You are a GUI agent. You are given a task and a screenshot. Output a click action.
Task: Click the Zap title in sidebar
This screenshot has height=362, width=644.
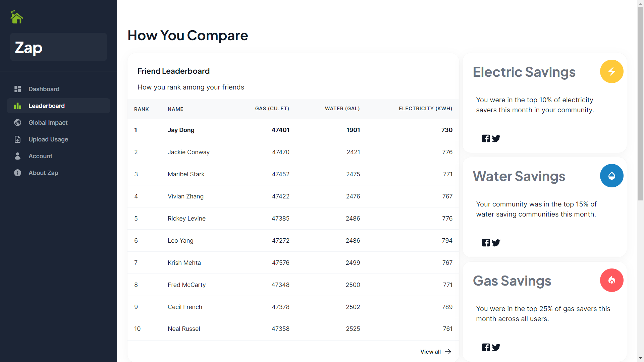coord(29,48)
